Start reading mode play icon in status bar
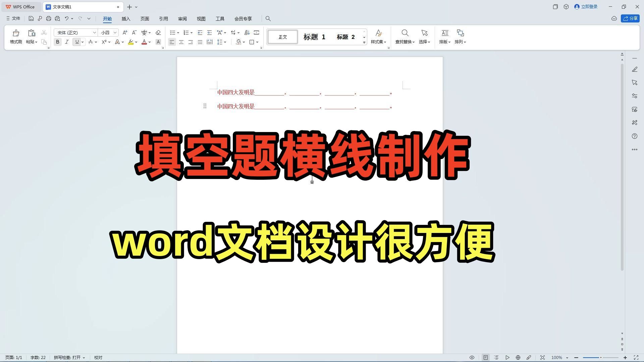The height and width of the screenshot is (362, 644). point(507,358)
